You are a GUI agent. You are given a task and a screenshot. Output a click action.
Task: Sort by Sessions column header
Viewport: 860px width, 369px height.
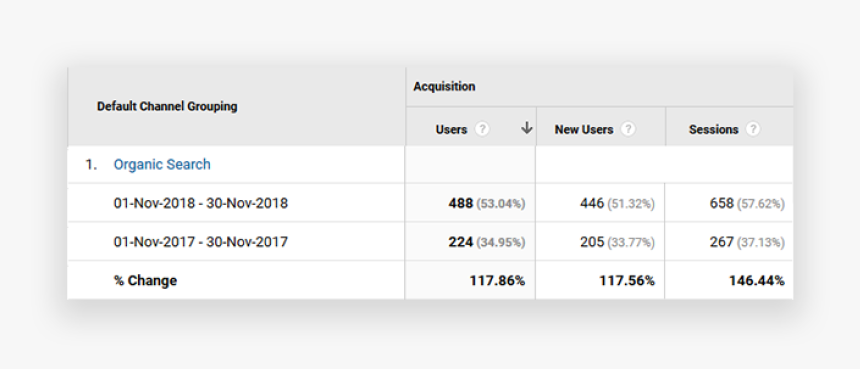click(714, 129)
